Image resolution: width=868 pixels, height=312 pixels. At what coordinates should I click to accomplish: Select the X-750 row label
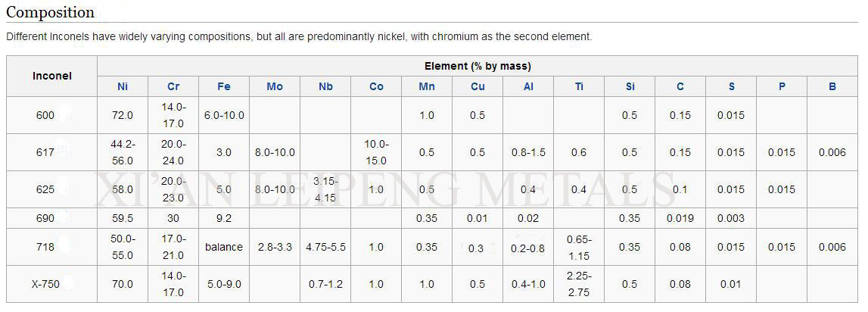pos(45,284)
